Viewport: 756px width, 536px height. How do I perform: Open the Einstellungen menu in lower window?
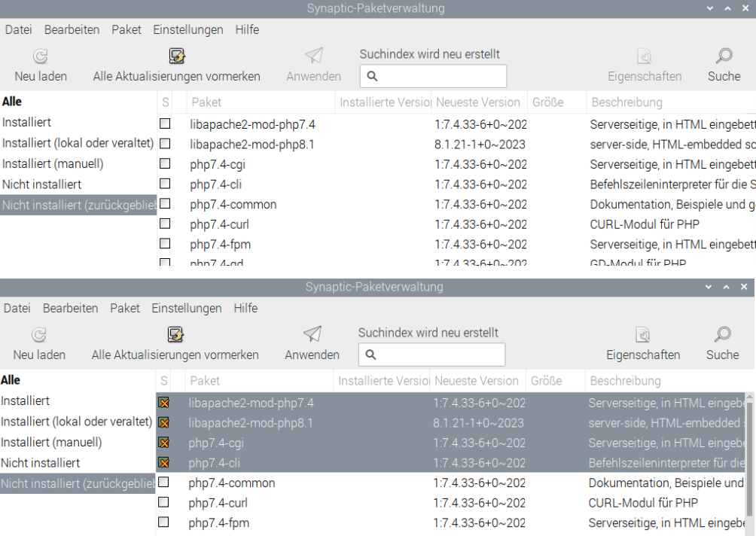pos(187,308)
